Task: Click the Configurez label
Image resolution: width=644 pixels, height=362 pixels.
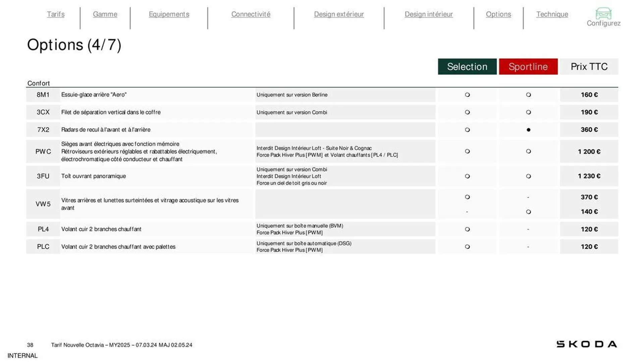Action: 603,23
